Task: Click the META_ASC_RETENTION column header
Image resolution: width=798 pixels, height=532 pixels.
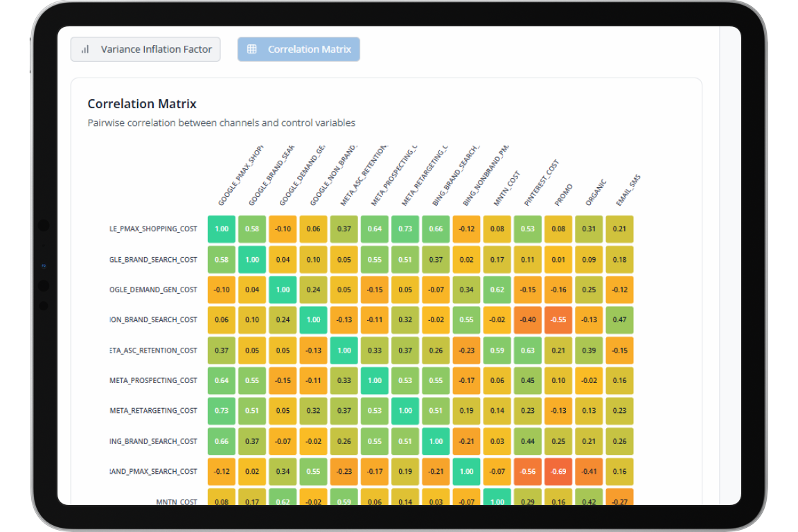Action: 364,175
